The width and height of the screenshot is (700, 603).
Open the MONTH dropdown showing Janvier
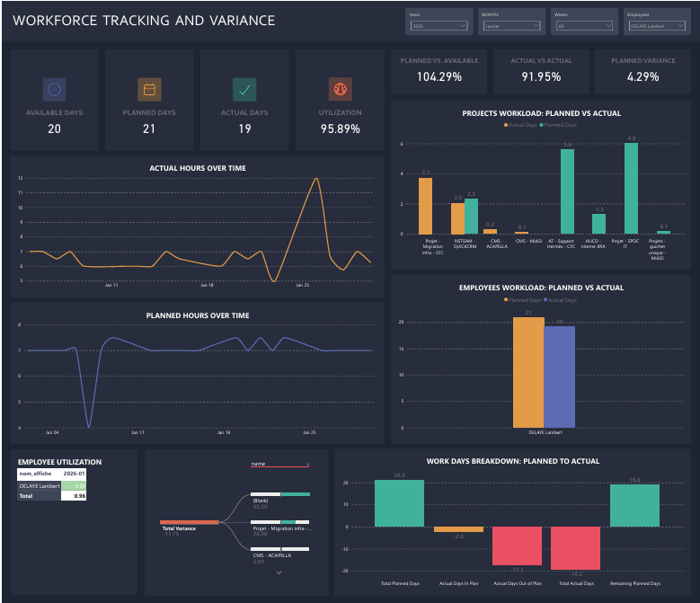click(x=511, y=26)
